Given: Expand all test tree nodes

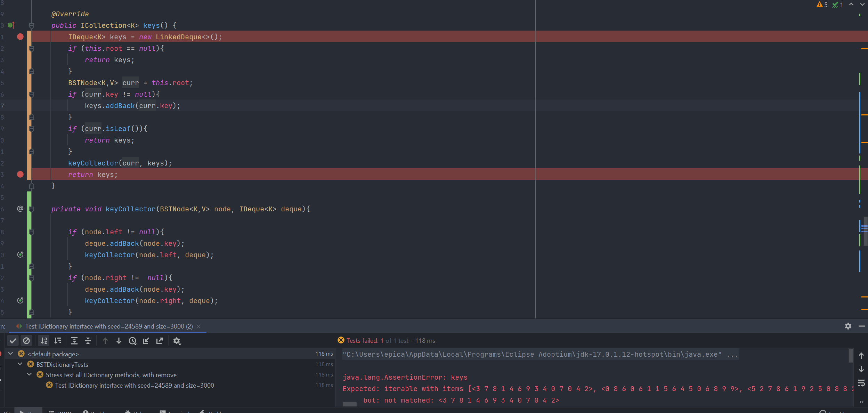Looking at the screenshot, I should point(74,341).
